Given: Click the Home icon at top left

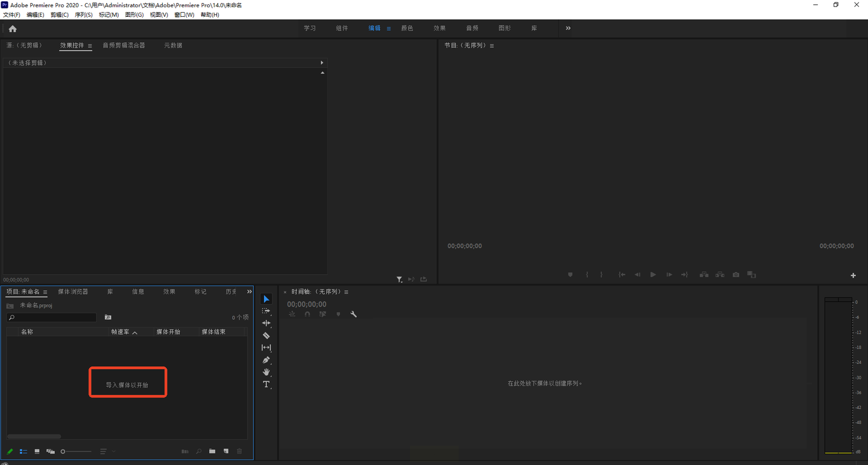Looking at the screenshot, I should click(13, 28).
